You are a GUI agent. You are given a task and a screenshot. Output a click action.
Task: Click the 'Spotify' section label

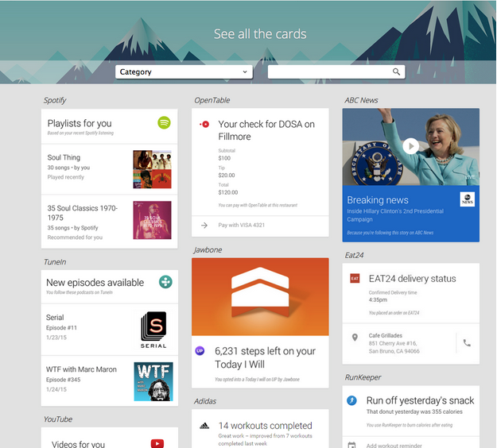coord(55,100)
